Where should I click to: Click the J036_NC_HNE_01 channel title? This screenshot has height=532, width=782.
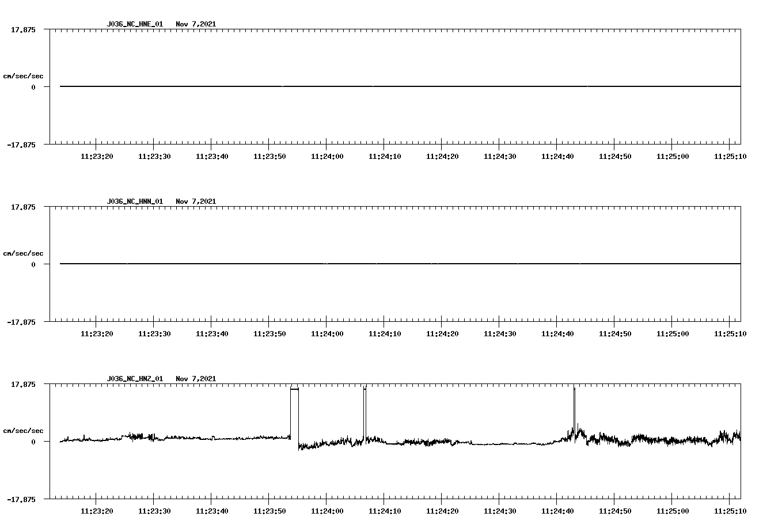[x=135, y=24]
